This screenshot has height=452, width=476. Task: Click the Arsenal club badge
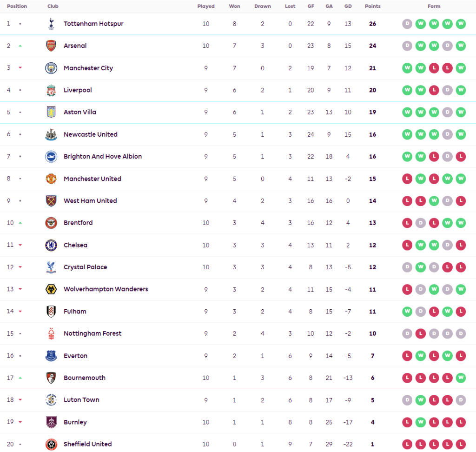click(x=51, y=46)
